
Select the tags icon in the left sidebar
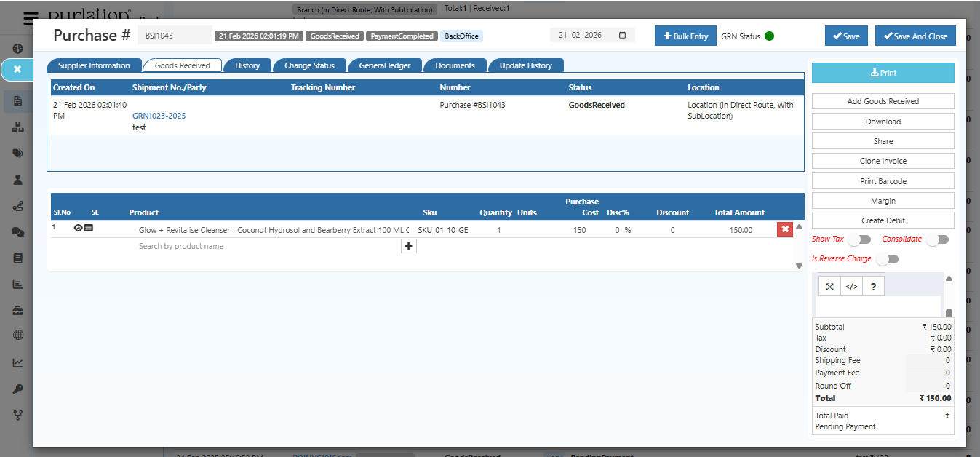click(x=17, y=153)
